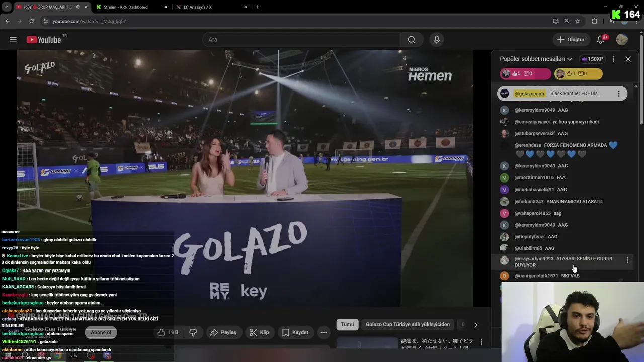Create a clip with the Klip scissors button

click(259, 332)
